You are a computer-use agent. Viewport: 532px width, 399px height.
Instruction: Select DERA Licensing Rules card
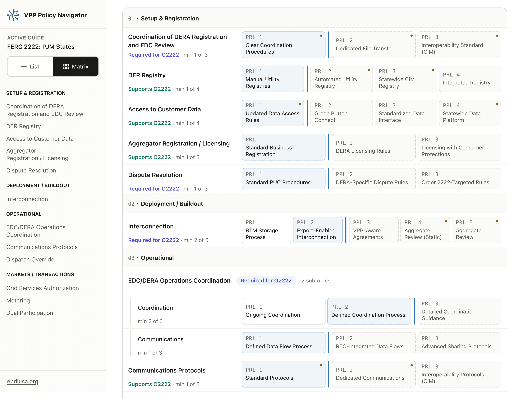click(374, 147)
